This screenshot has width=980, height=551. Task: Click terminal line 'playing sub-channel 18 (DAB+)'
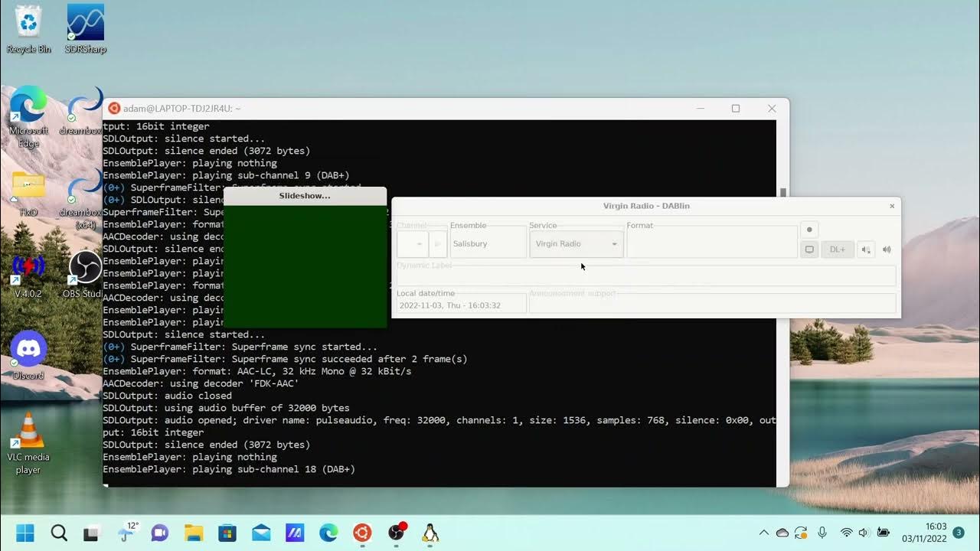[x=229, y=469]
